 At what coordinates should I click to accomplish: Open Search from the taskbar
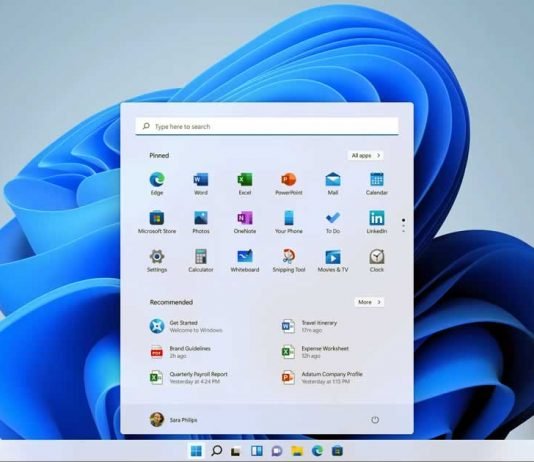tap(216, 451)
